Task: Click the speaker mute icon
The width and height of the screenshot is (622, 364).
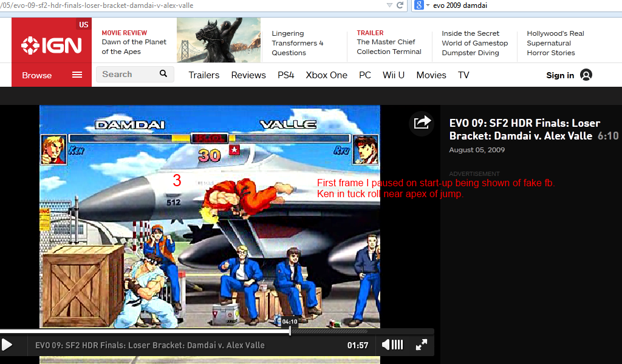Action: pyautogui.click(x=386, y=345)
